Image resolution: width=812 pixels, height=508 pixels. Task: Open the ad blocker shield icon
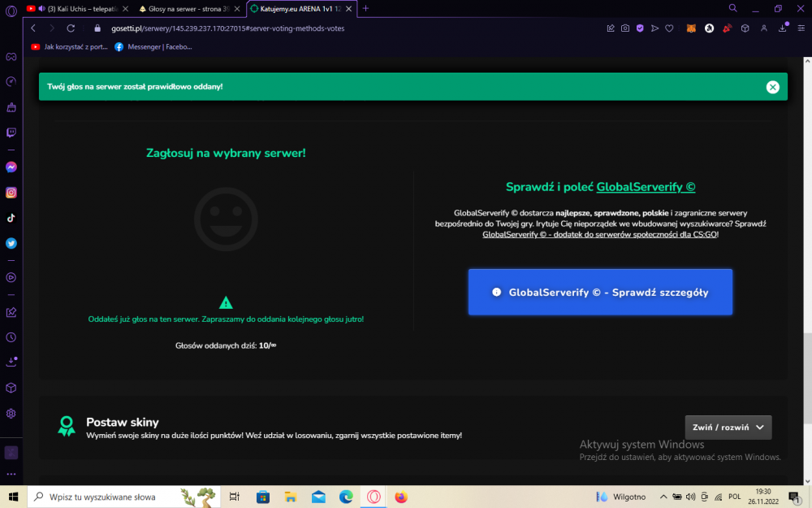point(640,28)
